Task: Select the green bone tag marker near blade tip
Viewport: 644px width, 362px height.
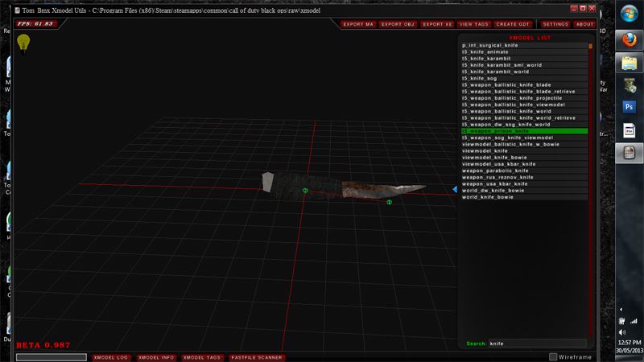Action: (x=389, y=202)
